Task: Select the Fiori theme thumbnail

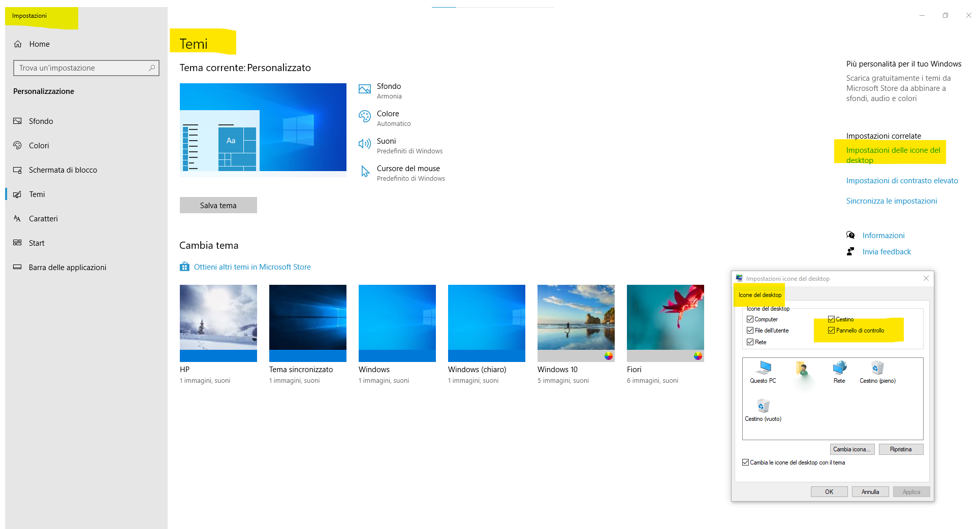Action: click(x=666, y=323)
